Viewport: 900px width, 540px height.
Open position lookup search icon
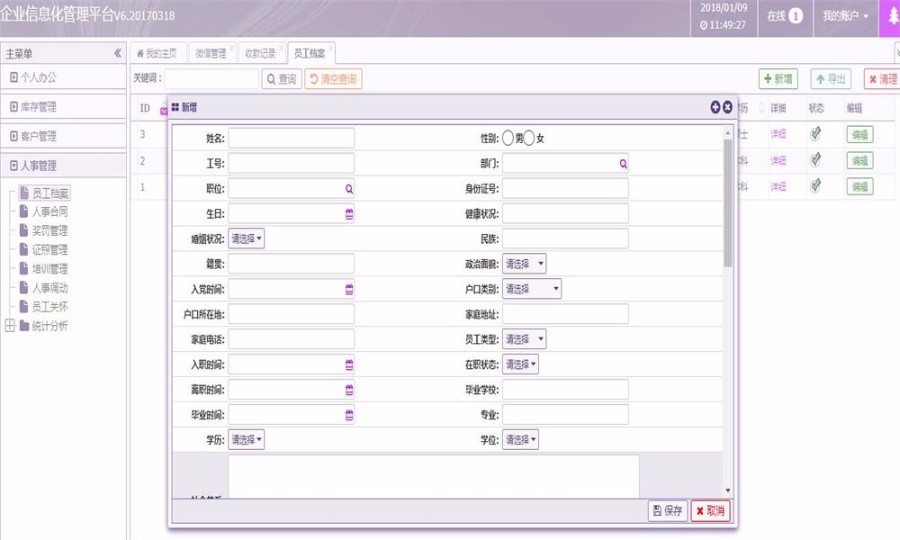click(349, 189)
